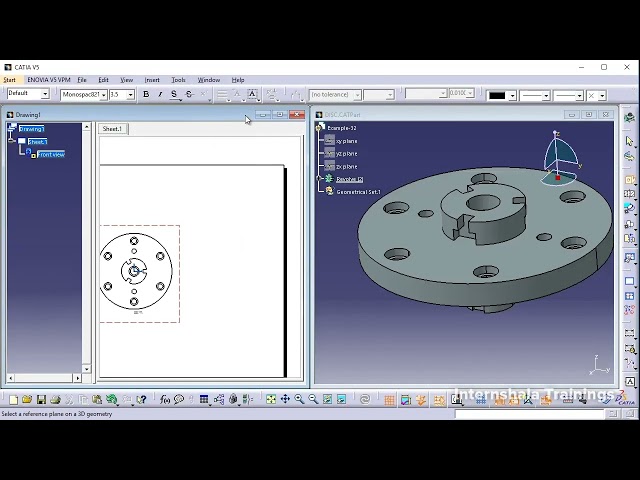
Task: Select Front view node in tree
Action: click(x=51, y=154)
